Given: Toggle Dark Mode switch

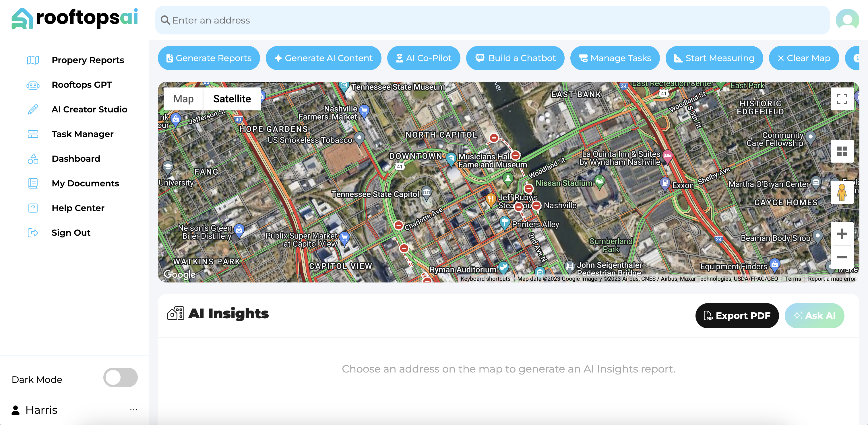Looking at the screenshot, I should pyautogui.click(x=120, y=377).
